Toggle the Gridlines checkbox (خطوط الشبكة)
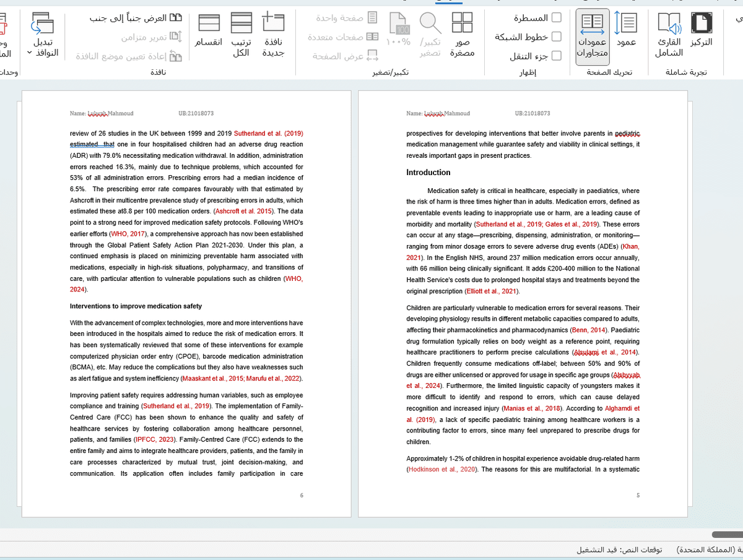The width and height of the screenshot is (743, 560). tap(556, 37)
